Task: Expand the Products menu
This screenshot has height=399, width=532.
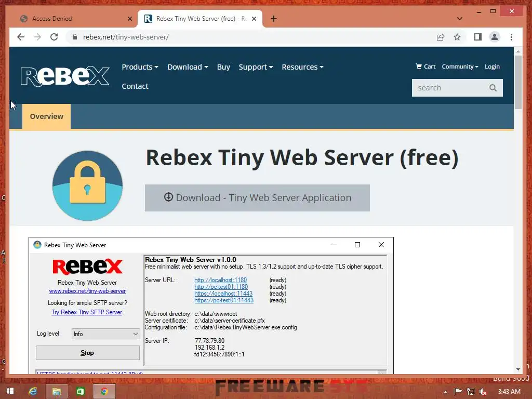Action: click(140, 67)
